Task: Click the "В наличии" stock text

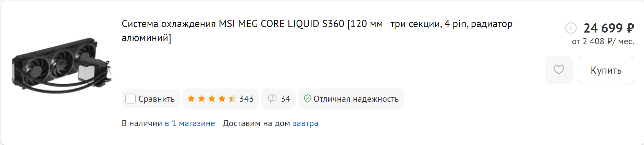Action: (x=142, y=123)
